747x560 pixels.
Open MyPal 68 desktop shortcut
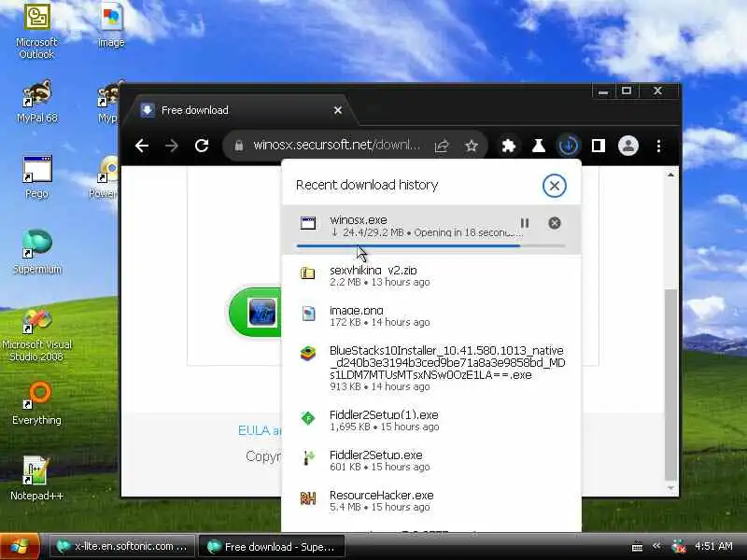tap(36, 102)
